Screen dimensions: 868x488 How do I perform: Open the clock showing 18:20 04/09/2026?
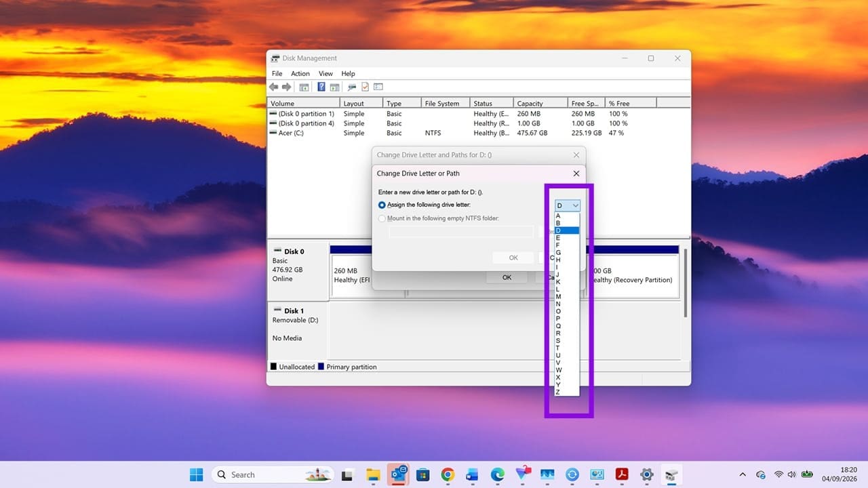point(840,474)
